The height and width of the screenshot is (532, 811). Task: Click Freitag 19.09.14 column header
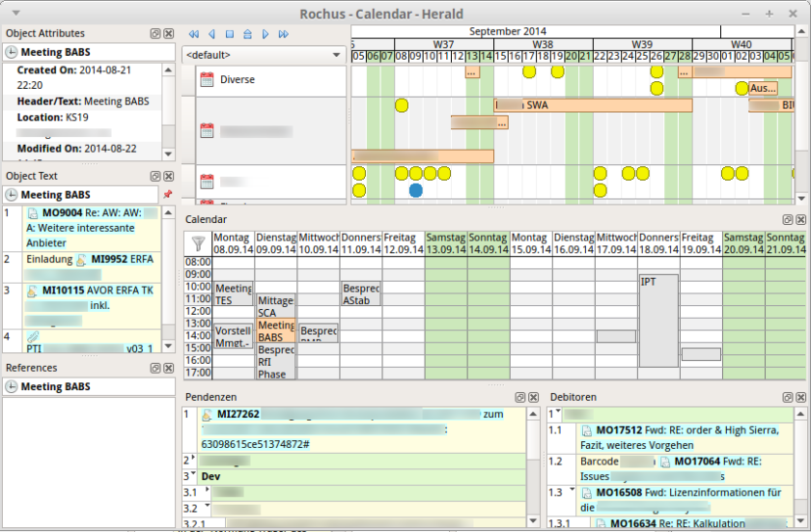click(x=701, y=243)
